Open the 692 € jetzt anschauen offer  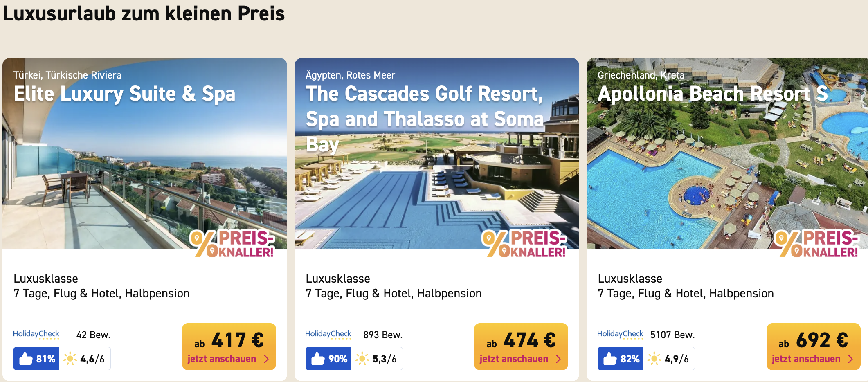(x=814, y=346)
